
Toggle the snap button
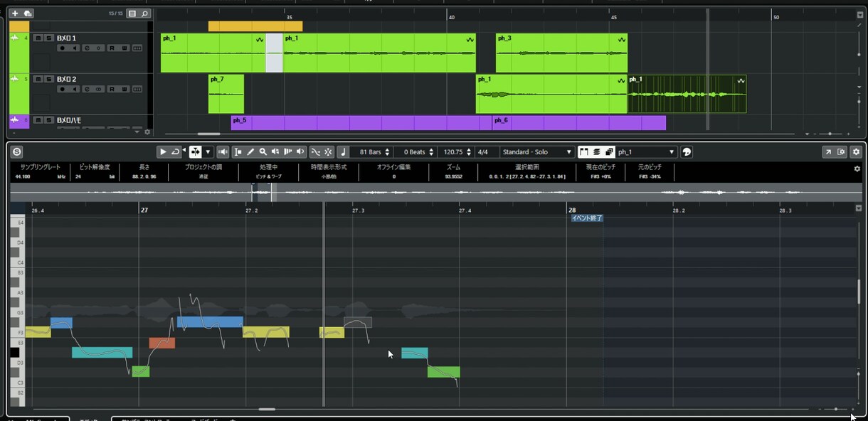click(x=328, y=151)
